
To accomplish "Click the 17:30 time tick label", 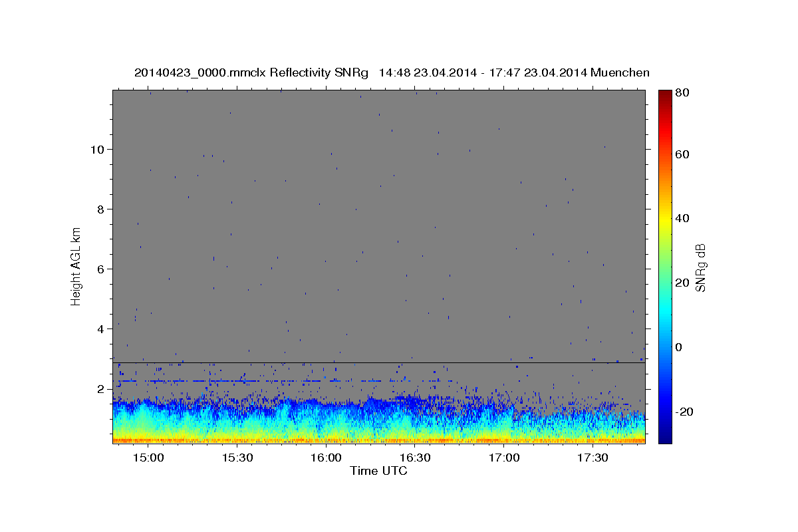I will [x=593, y=458].
